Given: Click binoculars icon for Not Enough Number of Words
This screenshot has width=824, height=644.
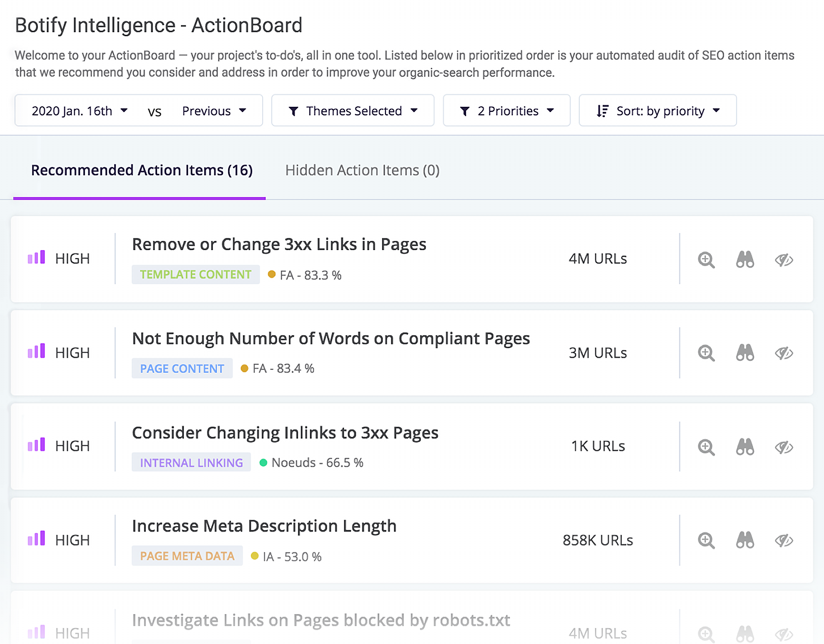Looking at the screenshot, I should pyautogui.click(x=745, y=352).
